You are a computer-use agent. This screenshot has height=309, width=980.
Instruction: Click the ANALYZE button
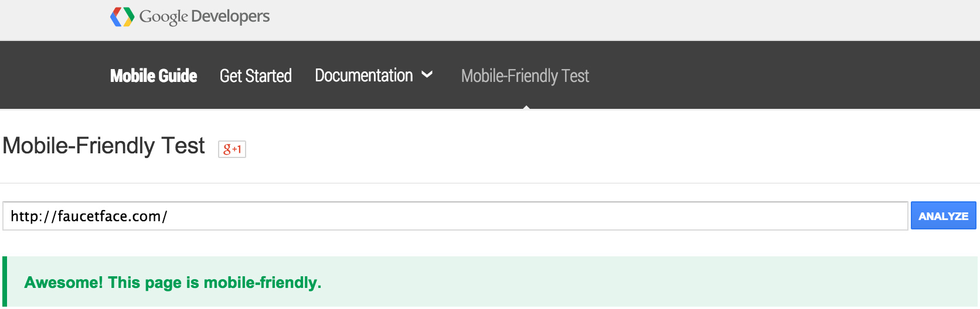point(943,216)
